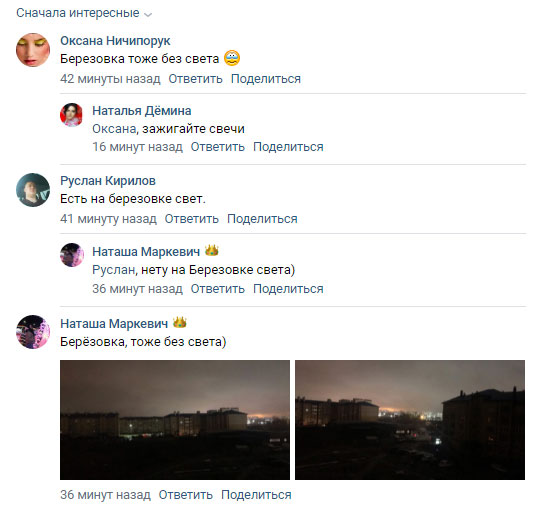Click 'Оксана' mention in Наталья Дёмина's reply
This screenshot has height=512, width=542.
point(114,129)
